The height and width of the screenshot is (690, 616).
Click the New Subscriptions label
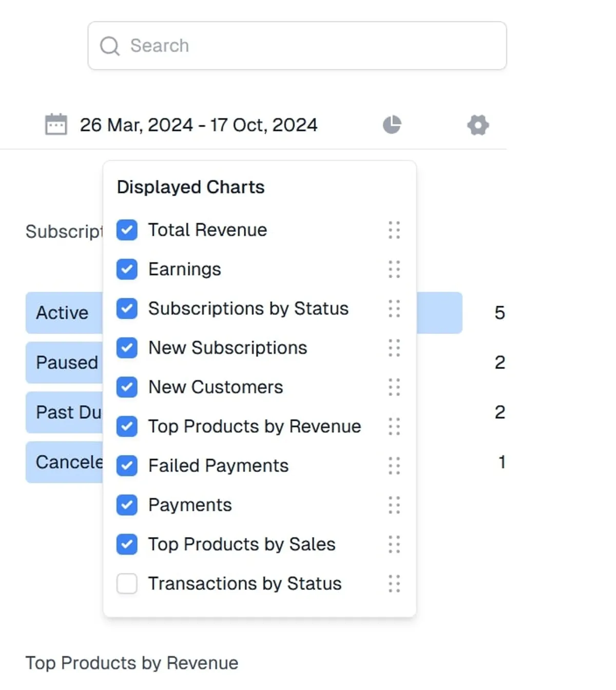tap(228, 348)
